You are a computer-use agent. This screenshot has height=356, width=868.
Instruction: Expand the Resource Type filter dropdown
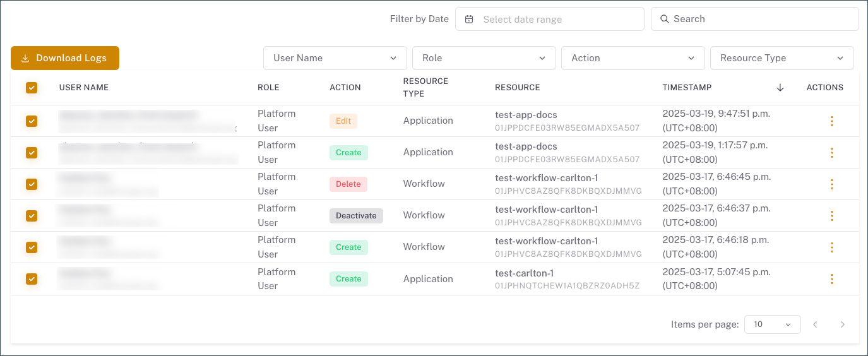click(x=782, y=58)
